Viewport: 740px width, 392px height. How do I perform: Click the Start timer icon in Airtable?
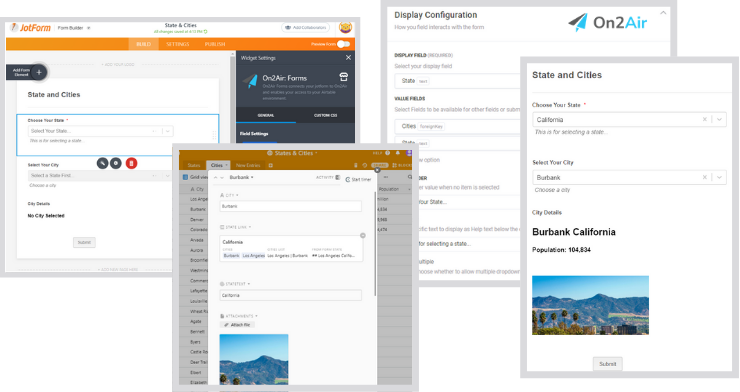[x=348, y=179]
